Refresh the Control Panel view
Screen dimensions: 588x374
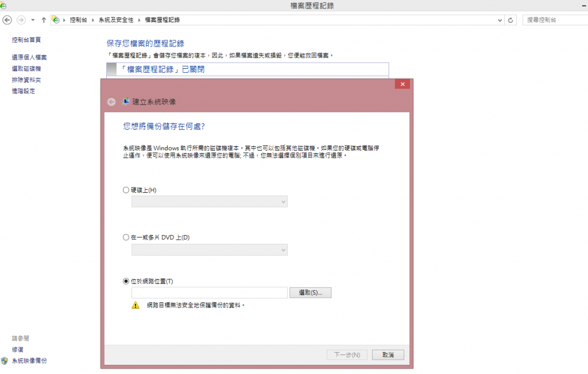(x=510, y=20)
